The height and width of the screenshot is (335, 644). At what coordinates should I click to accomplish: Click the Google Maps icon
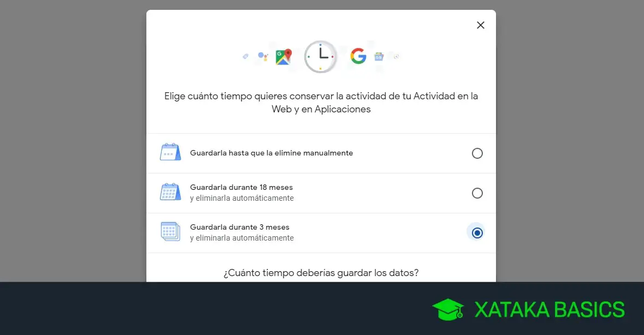click(x=283, y=57)
